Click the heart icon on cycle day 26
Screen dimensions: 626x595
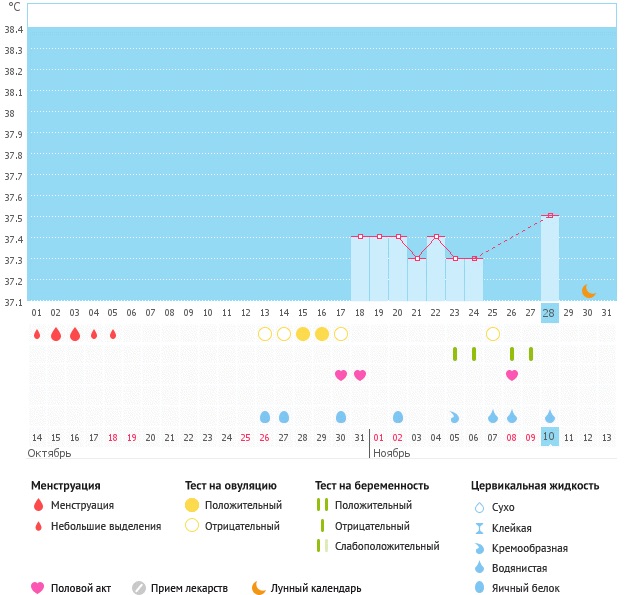512,375
